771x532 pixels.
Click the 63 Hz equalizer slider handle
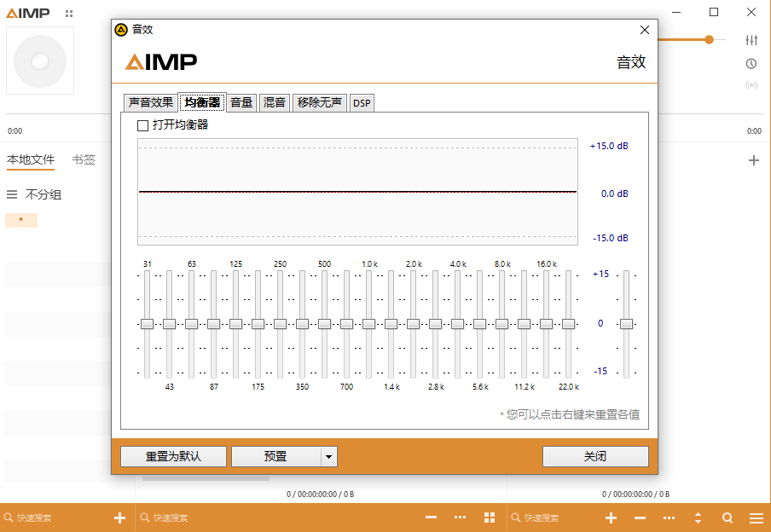click(191, 323)
